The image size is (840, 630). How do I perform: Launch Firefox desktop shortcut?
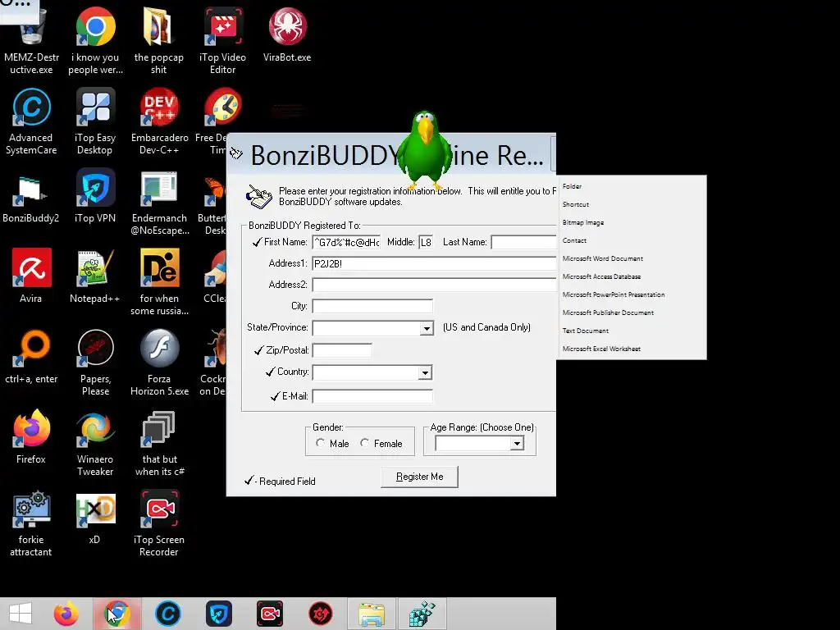coord(31,436)
